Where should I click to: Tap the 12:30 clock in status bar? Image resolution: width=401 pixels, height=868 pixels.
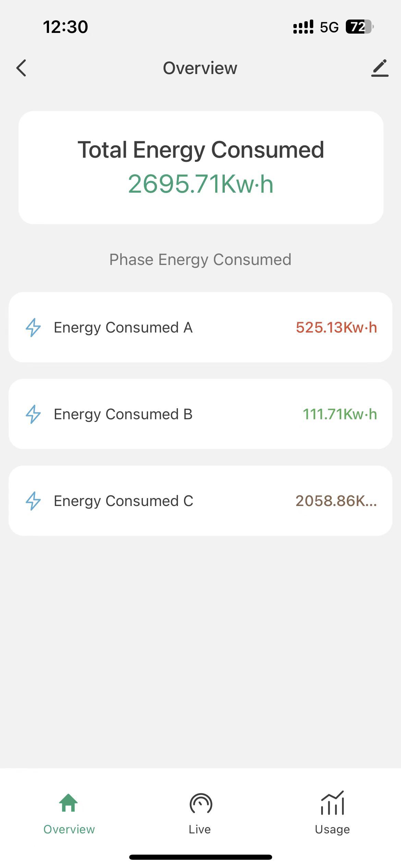65,27
